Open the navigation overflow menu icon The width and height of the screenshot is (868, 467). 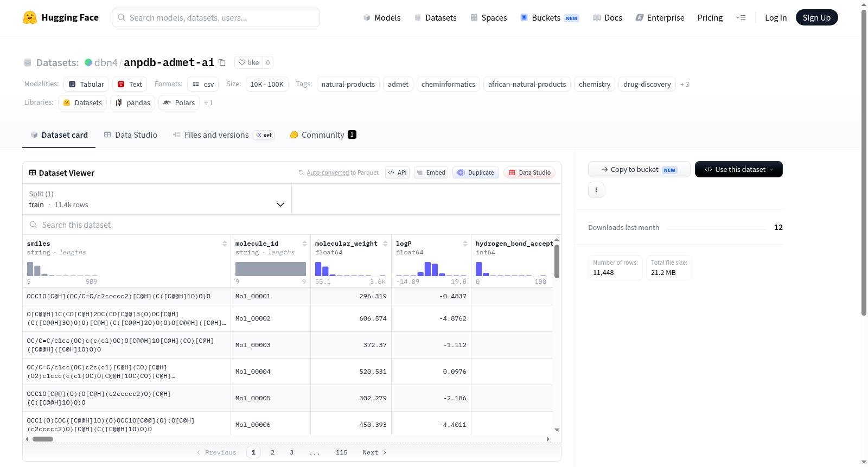click(x=741, y=17)
